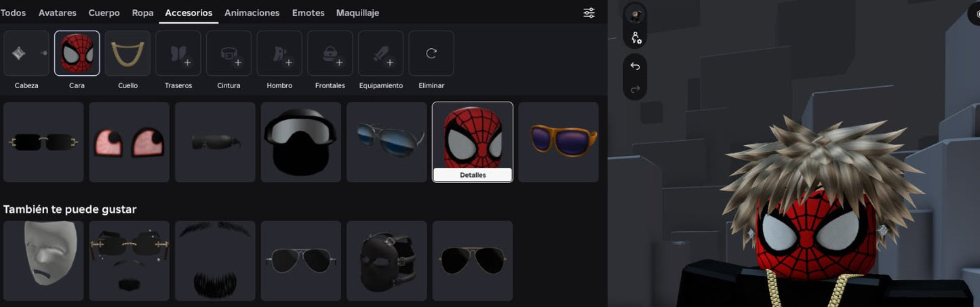
Task: Add an item to the Equipamiento slot
Action: click(x=380, y=53)
